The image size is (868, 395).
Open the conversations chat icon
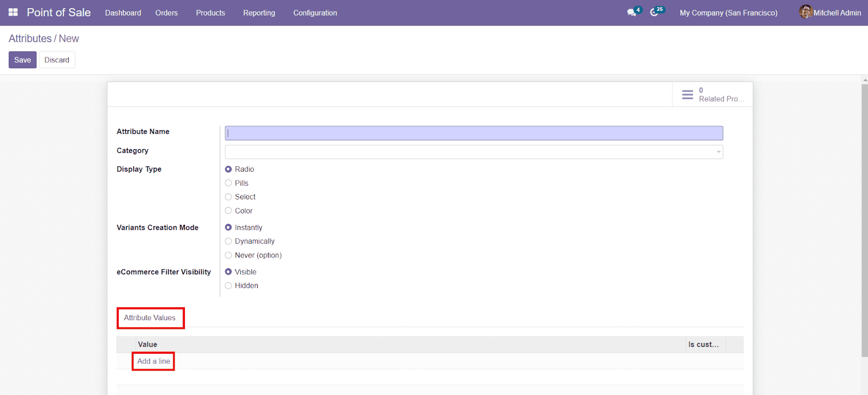pos(631,12)
